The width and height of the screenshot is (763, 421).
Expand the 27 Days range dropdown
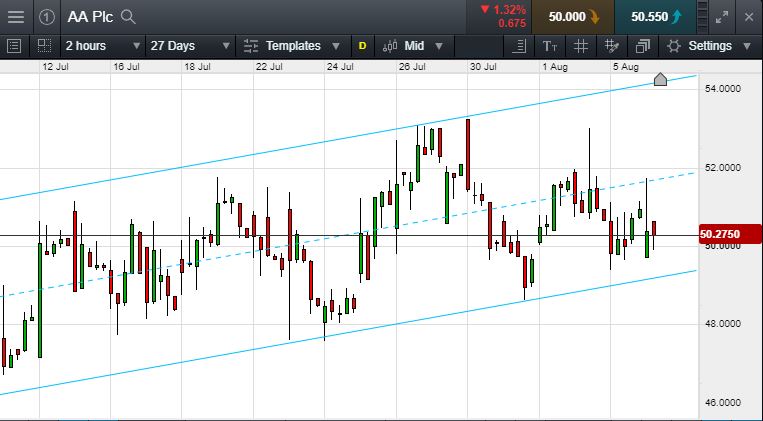point(184,46)
